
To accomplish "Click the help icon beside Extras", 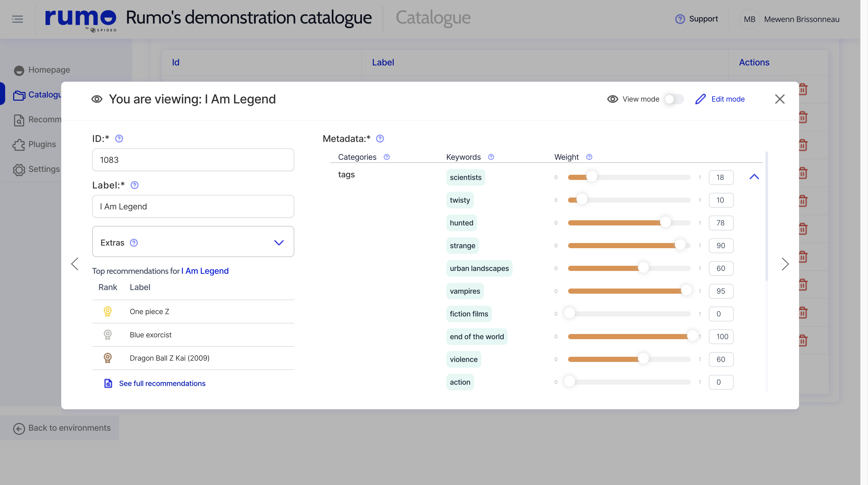I will click(134, 243).
